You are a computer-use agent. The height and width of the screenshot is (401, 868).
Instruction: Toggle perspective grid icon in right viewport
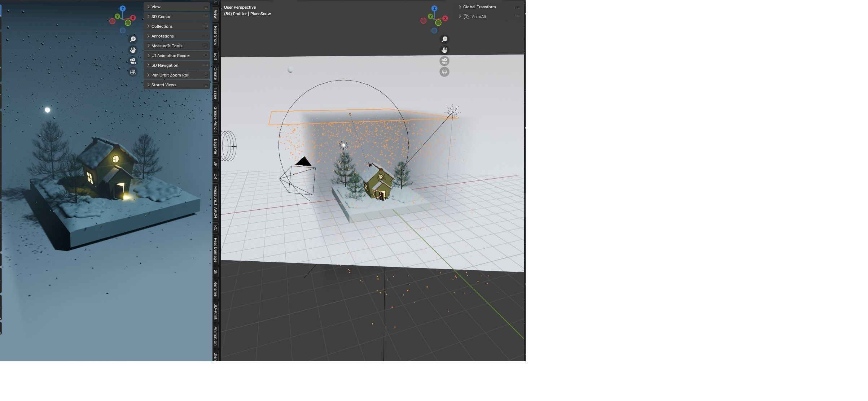(x=444, y=72)
